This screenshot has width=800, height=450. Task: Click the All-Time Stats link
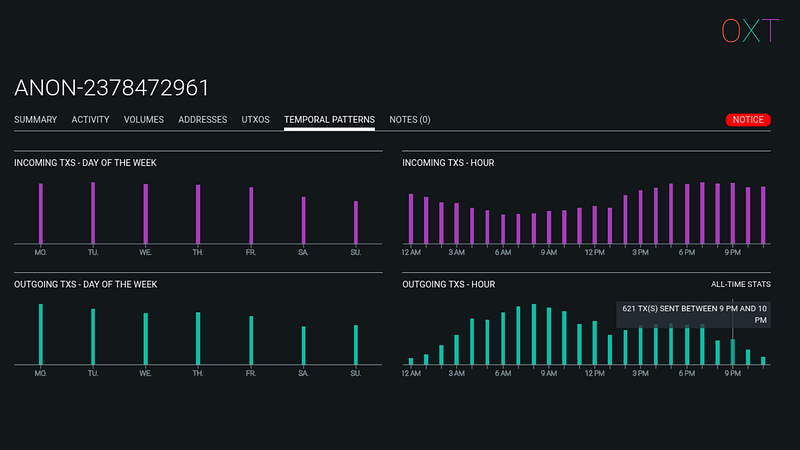(x=740, y=284)
